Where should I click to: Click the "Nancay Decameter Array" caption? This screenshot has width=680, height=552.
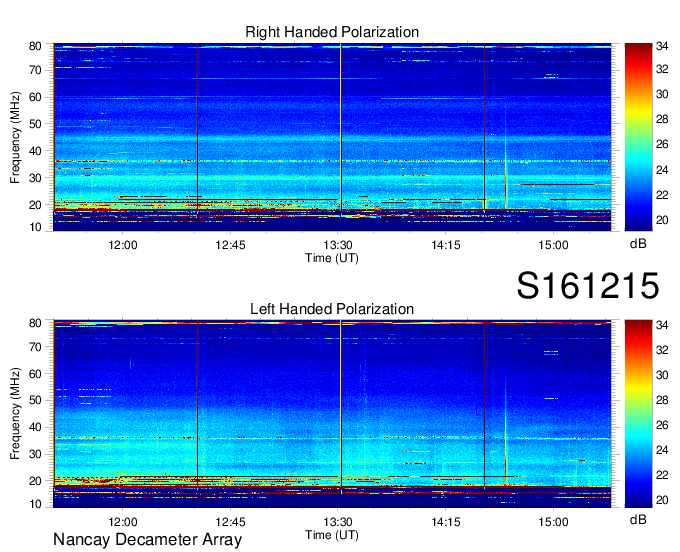[147, 540]
